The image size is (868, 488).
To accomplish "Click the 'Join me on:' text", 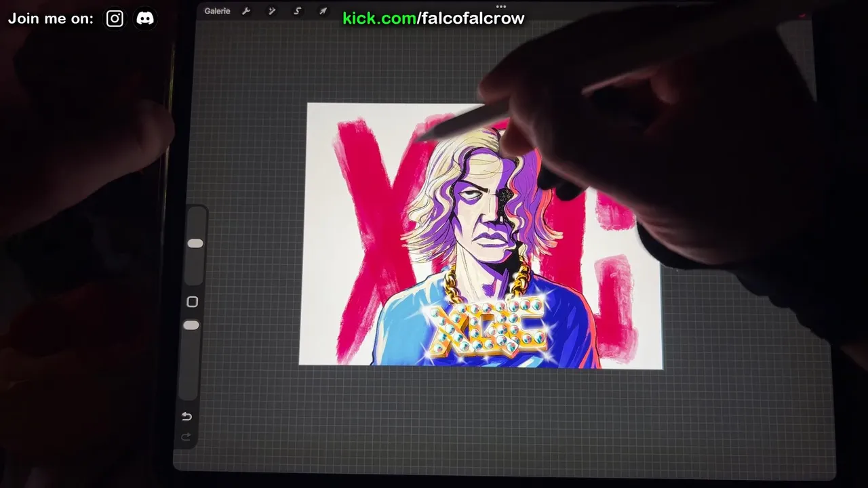I will (51, 19).
